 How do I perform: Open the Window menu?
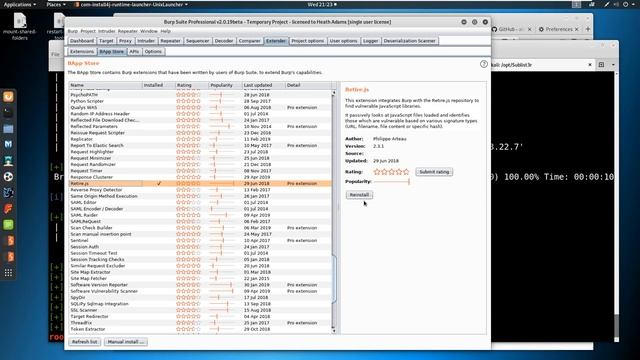click(x=149, y=31)
